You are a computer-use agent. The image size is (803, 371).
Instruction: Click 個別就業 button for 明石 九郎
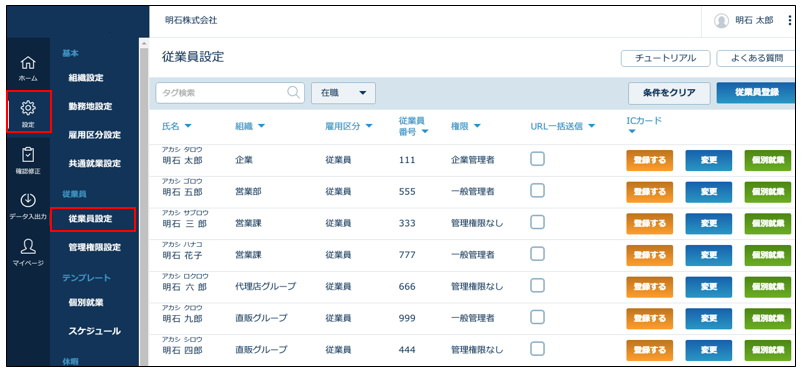[x=768, y=318]
